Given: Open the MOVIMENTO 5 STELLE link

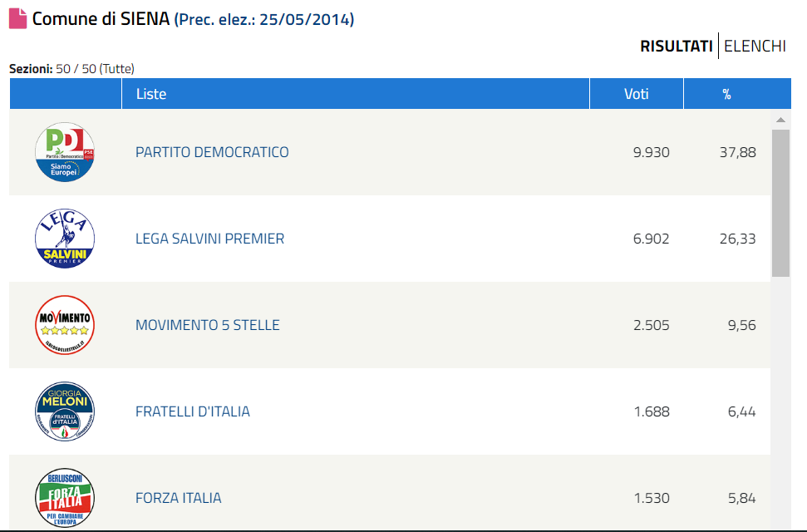Looking at the screenshot, I should (207, 325).
